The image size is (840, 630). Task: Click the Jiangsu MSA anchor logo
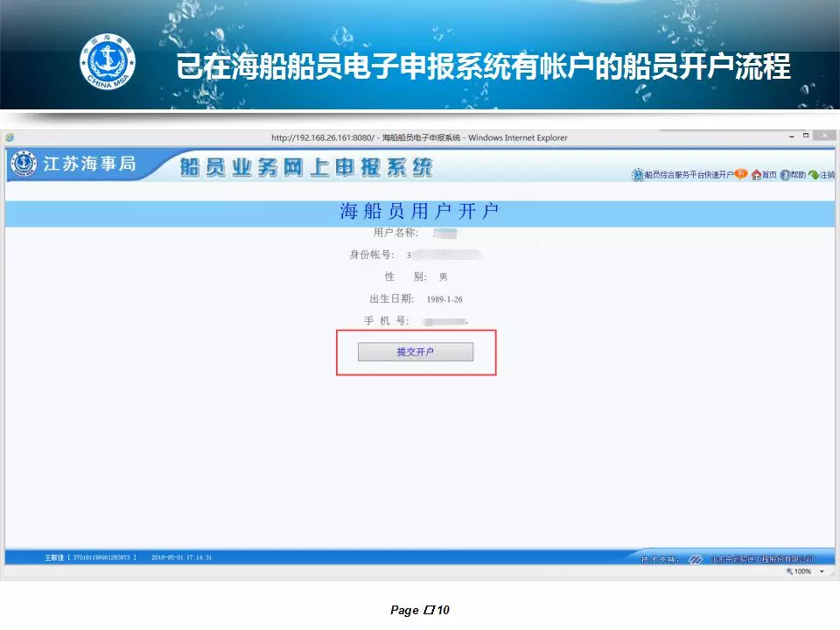(24, 164)
